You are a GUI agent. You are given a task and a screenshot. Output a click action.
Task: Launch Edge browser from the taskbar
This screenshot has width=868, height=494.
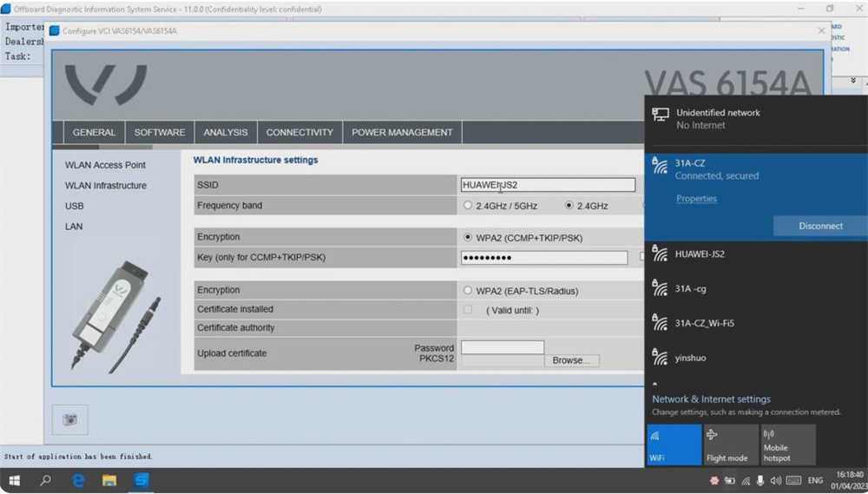tap(78, 480)
